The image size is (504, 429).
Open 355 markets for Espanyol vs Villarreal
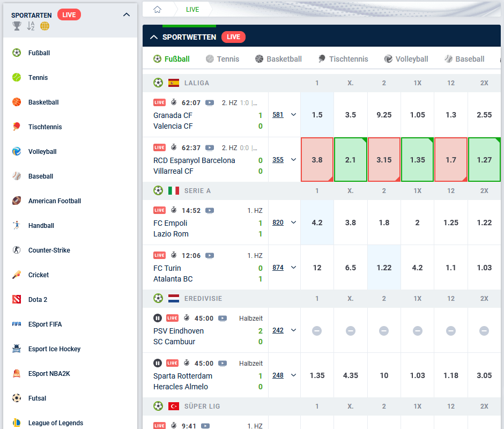click(x=278, y=159)
